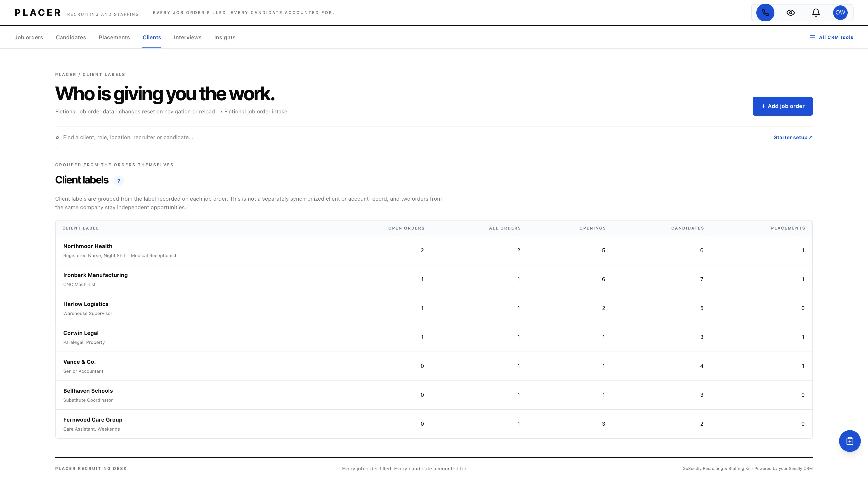868x488 pixels.
Task: Toggle the eye visibility icon in header
Action: point(790,13)
